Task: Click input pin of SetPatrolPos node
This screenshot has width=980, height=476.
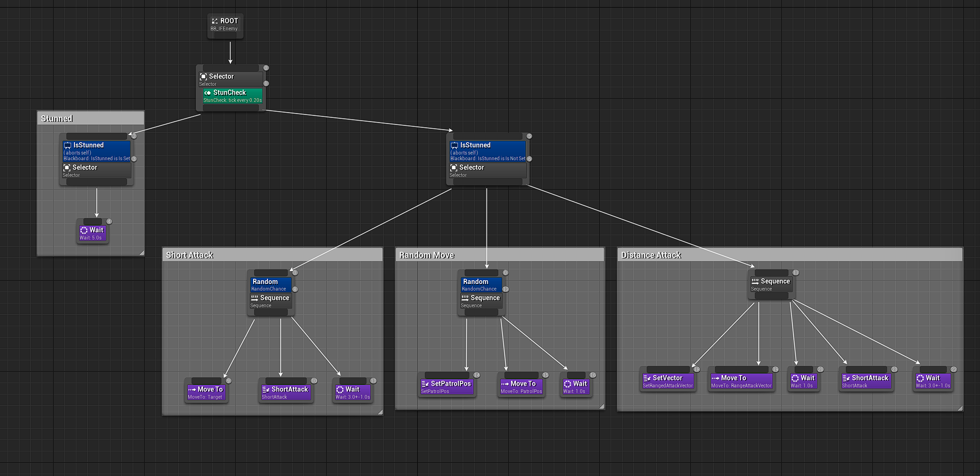Action: [447, 375]
